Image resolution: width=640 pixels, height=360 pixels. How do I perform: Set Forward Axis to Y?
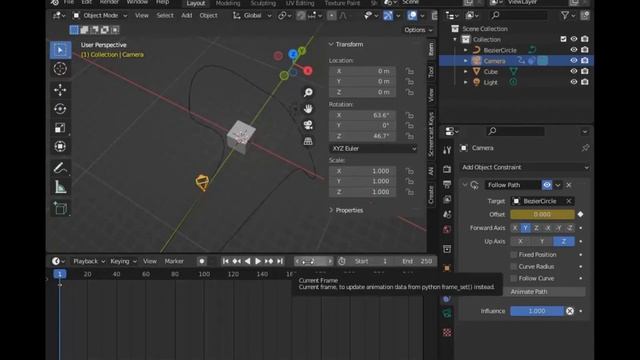point(525,228)
